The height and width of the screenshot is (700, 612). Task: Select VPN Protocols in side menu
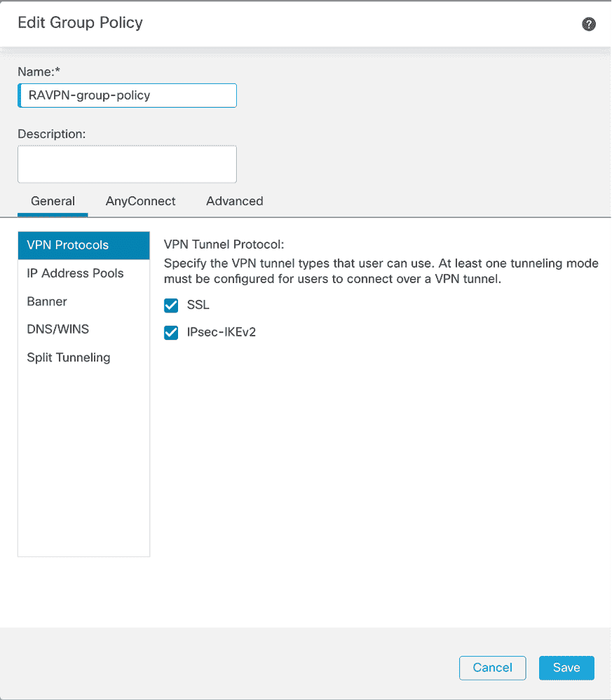coord(83,245)
